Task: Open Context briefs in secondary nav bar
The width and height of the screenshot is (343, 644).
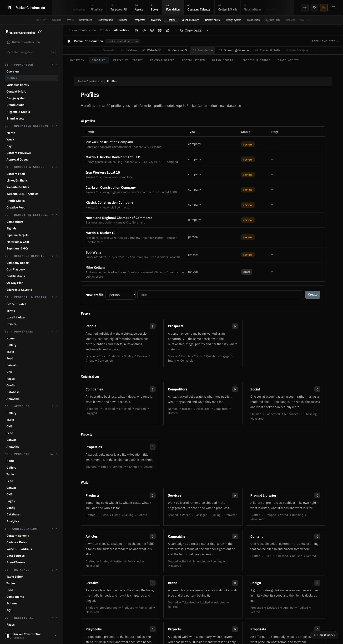Action: [212, 20]
